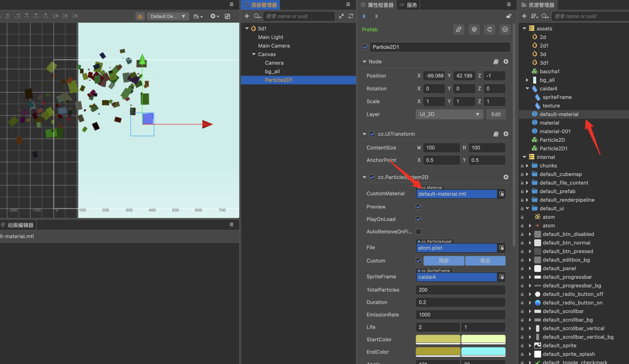Open the Layer UI_2D dropdown
The height and width of the screenshot is (364, 629).
coord(449,114)
